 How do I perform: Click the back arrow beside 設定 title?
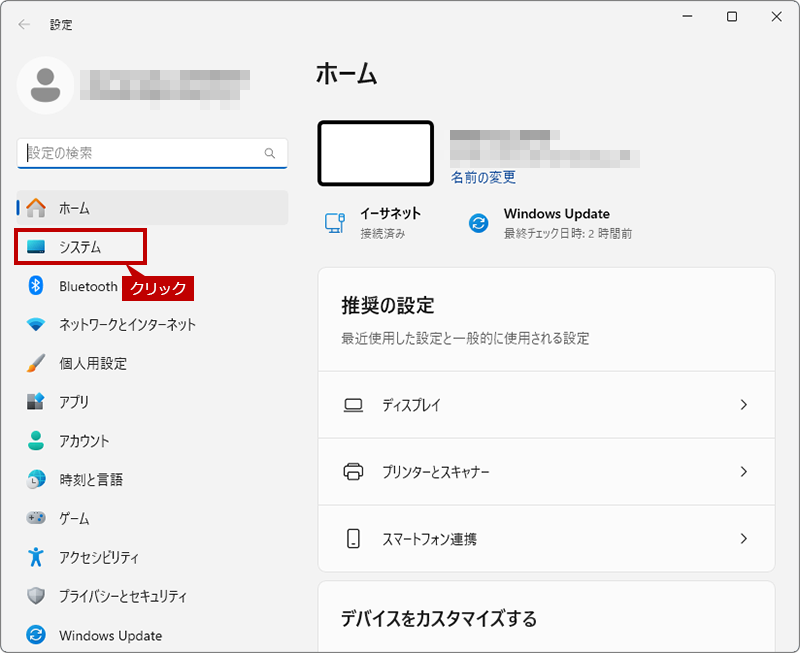(x=24, y=24)
